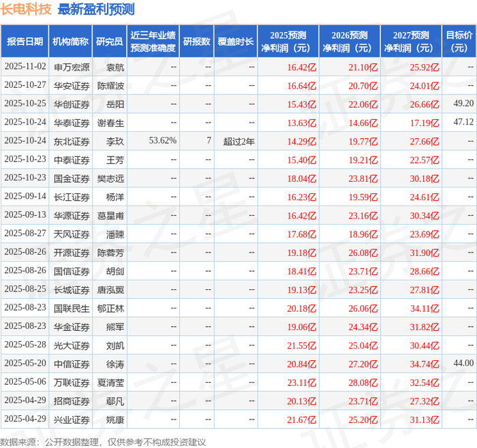Image resolution: width=477 pixels, height=448 pixels.
Task: Click the 2025-05-06 report date
Action: click(25, 381)
